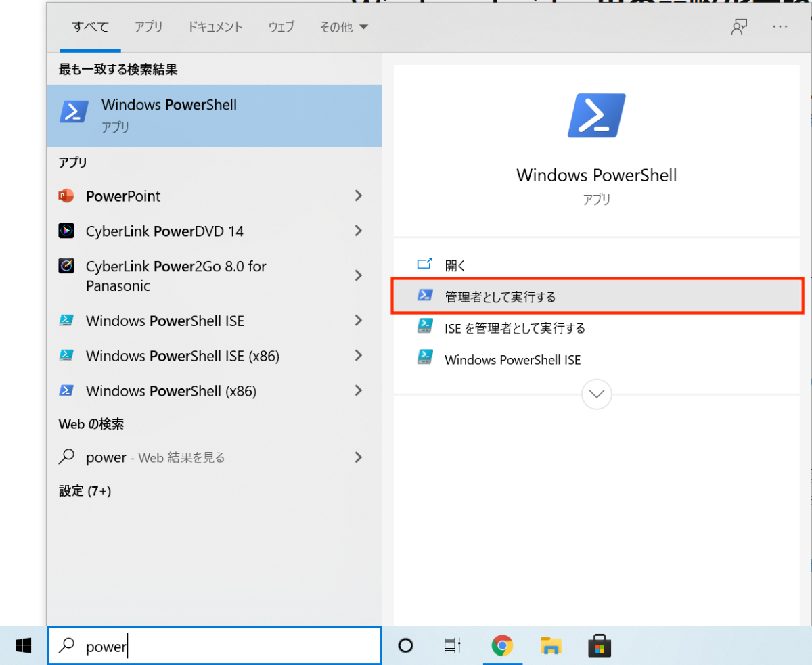The image size is (812, 665).
Task: Click the 'Windows PowerShell' title in preview pane
Action: pos(597,175)
